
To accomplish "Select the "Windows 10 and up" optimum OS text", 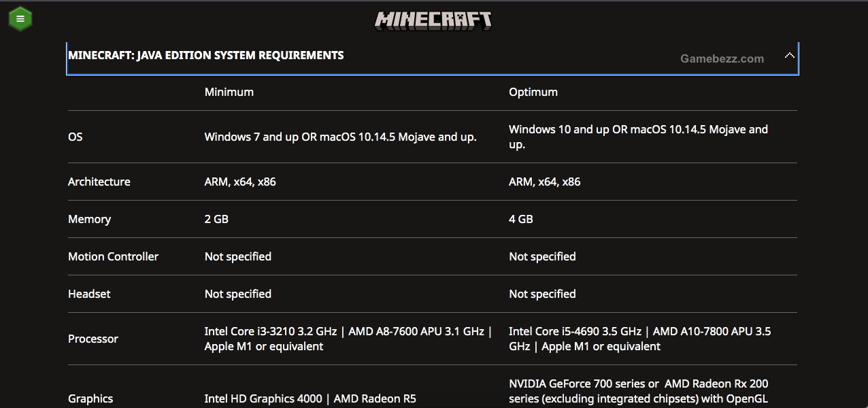I will pyautogui.click(x=638, y=137).
